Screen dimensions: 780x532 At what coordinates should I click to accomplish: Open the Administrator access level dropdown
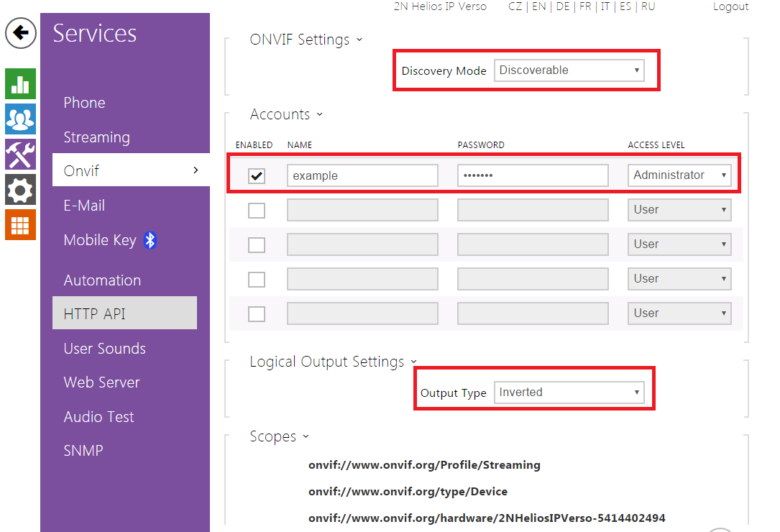click(x=679, y=175)
